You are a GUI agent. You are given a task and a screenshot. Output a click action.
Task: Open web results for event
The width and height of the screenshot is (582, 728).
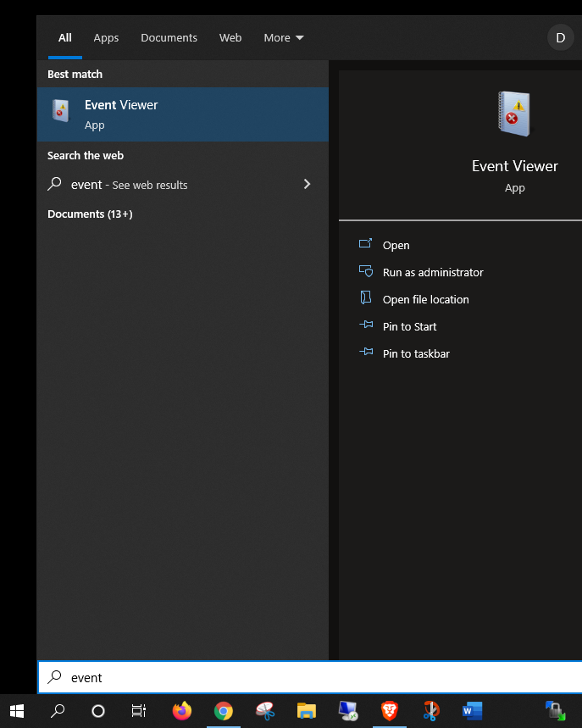(182, 184)
